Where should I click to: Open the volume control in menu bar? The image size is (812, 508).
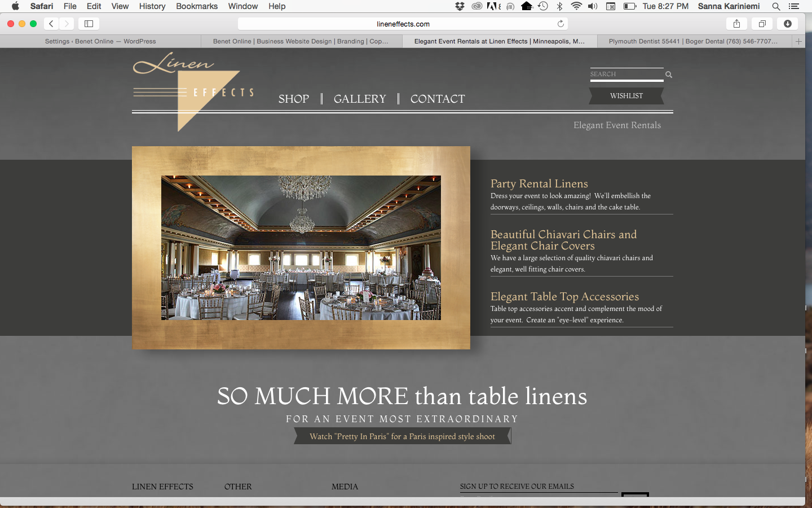(592, 6)
